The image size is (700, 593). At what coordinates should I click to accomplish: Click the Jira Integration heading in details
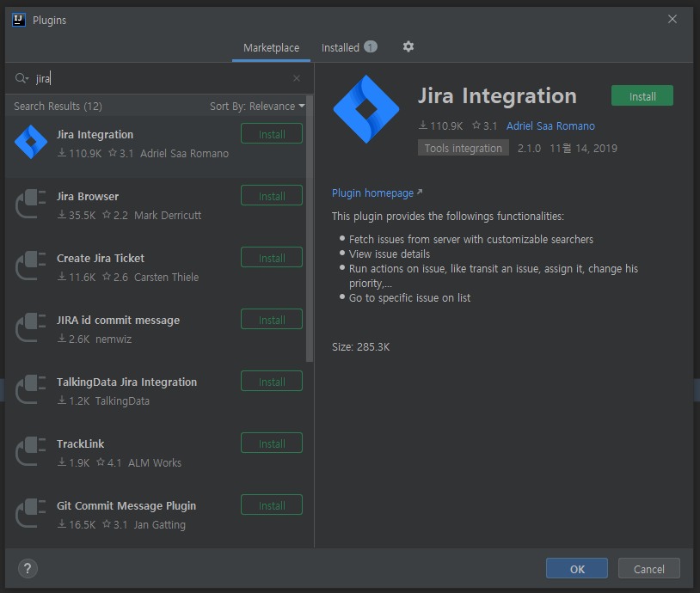497,96
